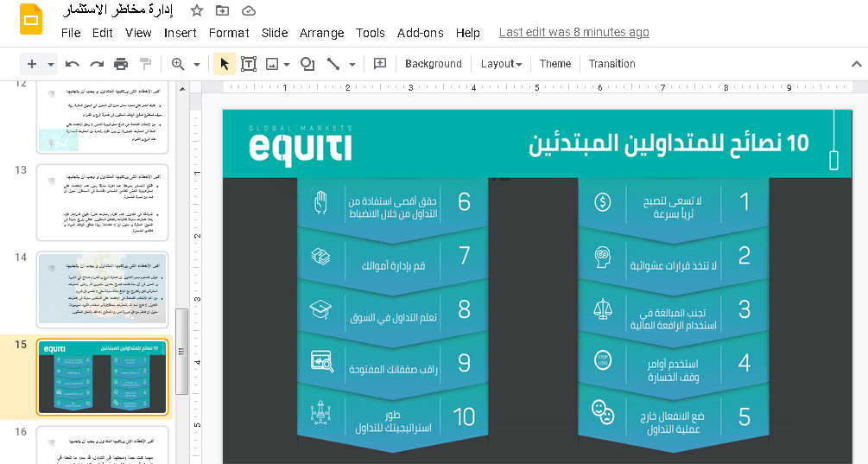Choose the Select arrow cursor tool
The height and width of the screenshot is (464, 868).
[x=225, y=64]
